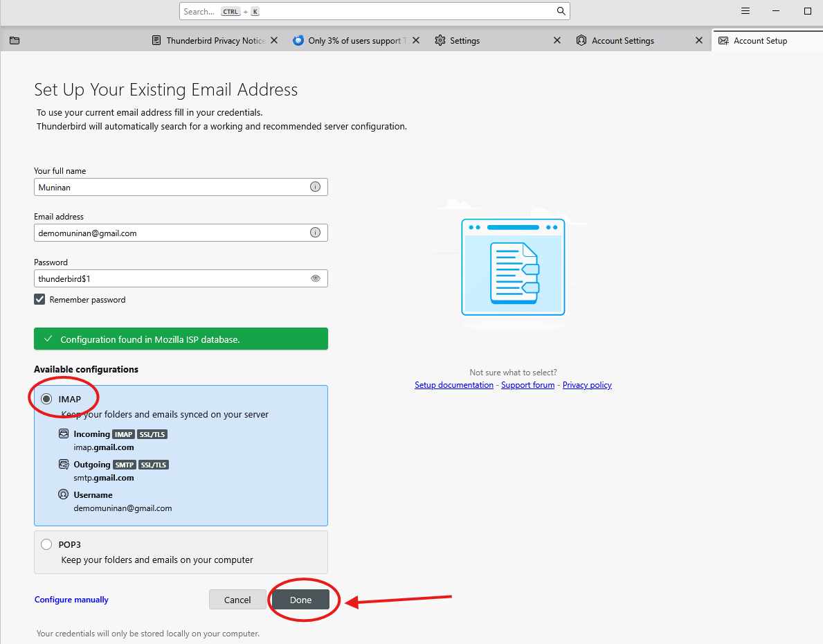Open the hamburger application menu
Viewport: 823px width, 644px height.
coord(745,11)
